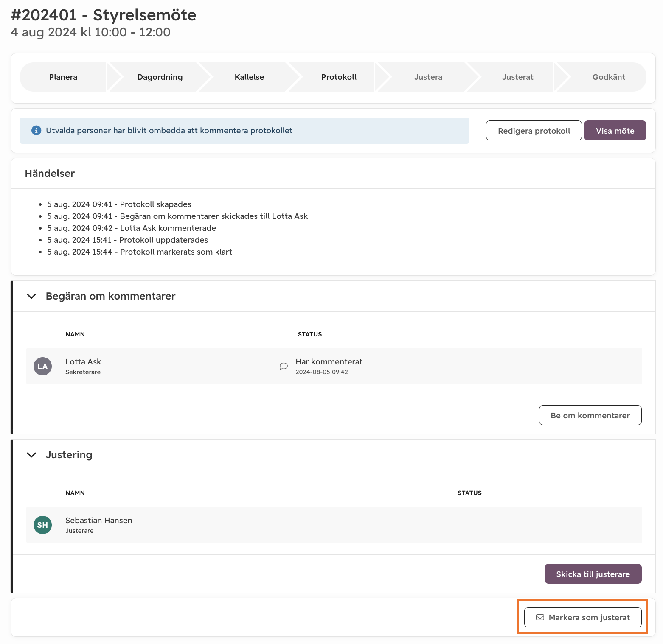Screen dimensions: 663x644
Task: Switch to the Kallelse step
Action: point(249,77)
